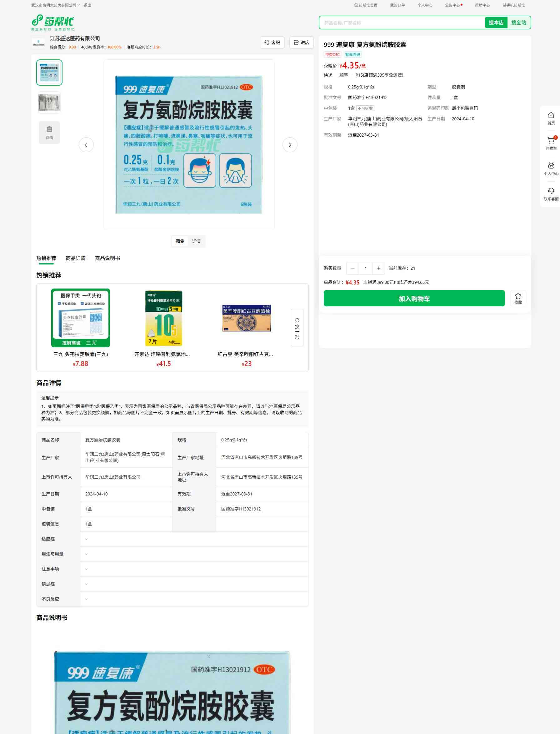Show next product image with right arrow
560x734 pixels.
tap(290, 145)
